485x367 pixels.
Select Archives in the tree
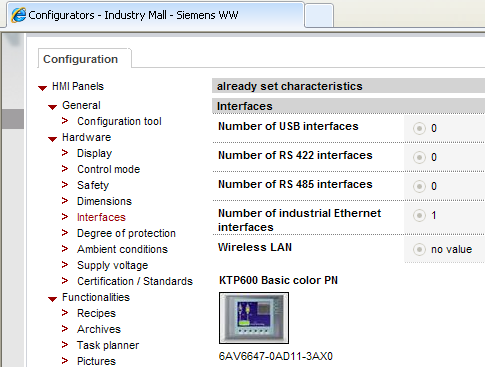(99, 329)
